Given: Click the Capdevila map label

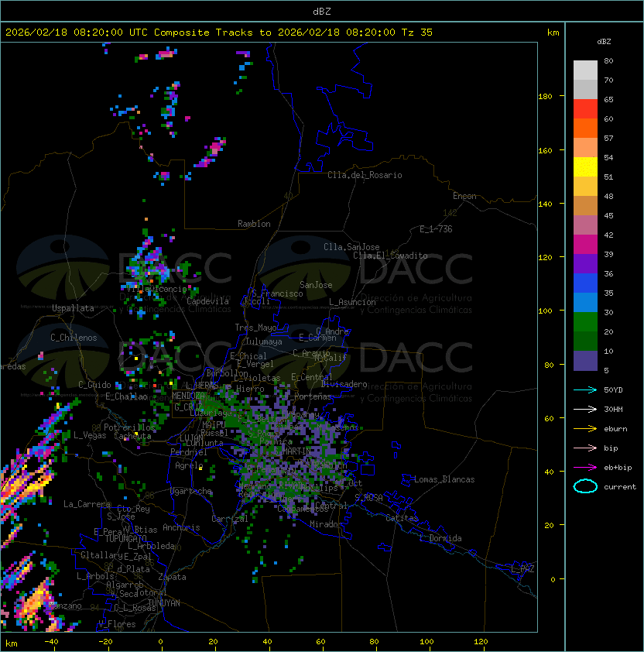Looking at the screenshot, I should pos(207,301).
